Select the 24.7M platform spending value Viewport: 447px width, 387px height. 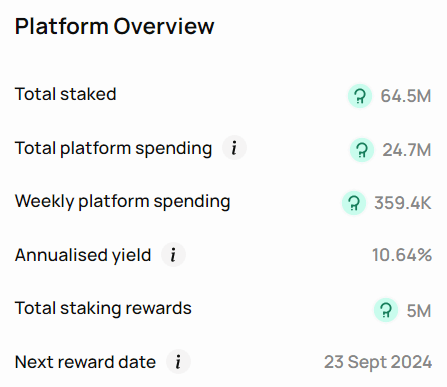click(x=407, y=150)
